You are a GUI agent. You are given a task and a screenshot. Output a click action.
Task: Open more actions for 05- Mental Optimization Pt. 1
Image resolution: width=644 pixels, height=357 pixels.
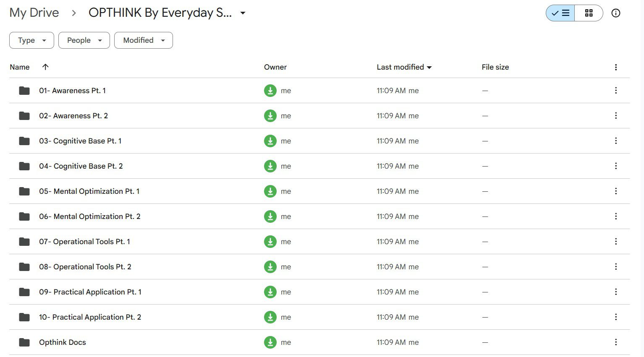coord(616,191)
